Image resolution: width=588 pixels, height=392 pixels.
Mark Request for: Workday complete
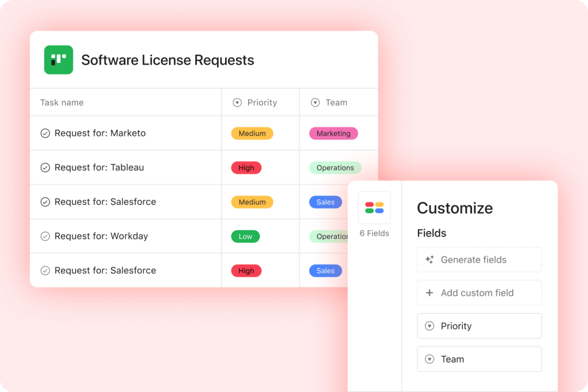tap(45, 236)
